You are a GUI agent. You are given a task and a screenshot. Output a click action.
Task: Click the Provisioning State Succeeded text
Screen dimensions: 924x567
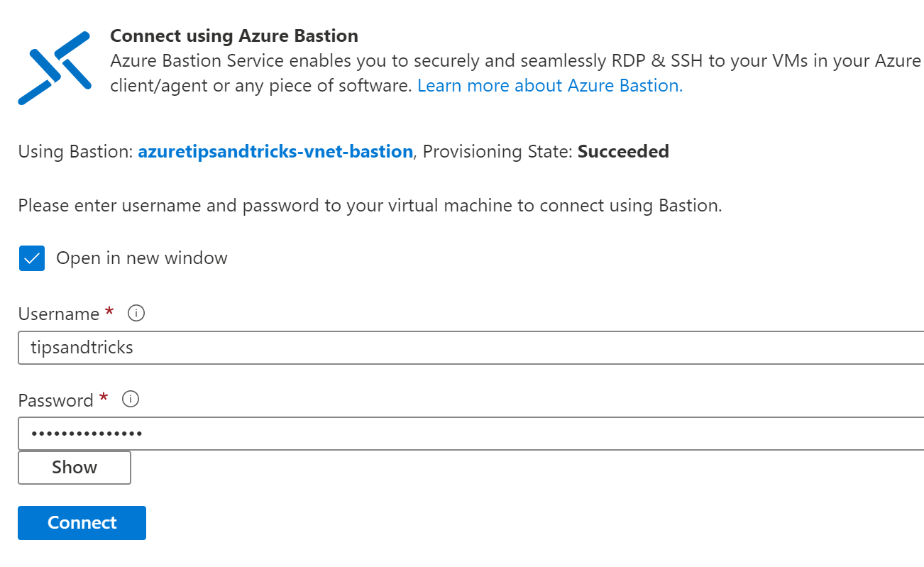point(546,151)
